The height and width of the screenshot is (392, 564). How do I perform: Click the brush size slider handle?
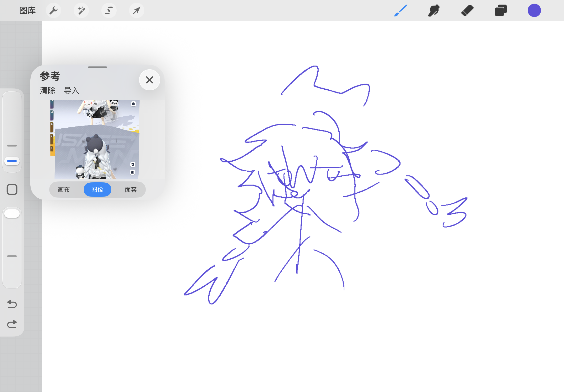(12, 161)
